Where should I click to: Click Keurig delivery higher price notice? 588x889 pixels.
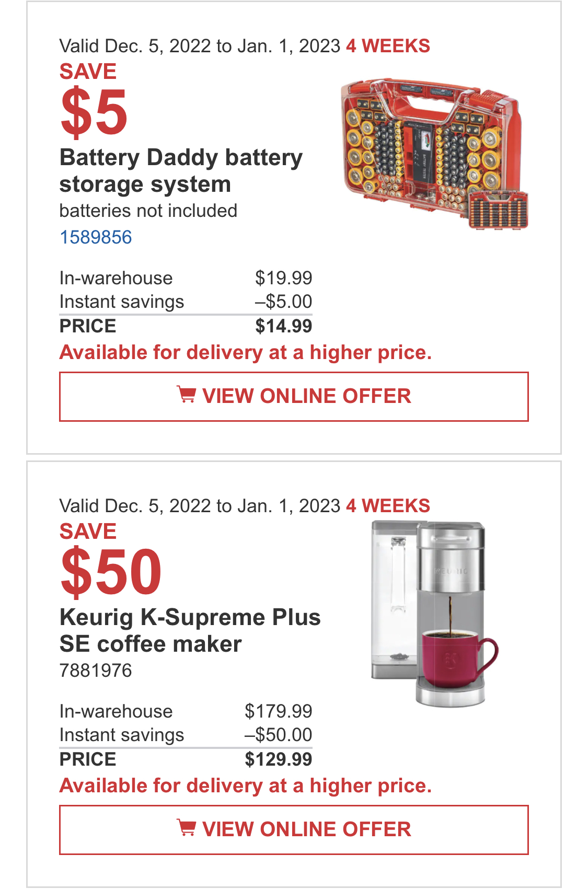tap(246, 786)
